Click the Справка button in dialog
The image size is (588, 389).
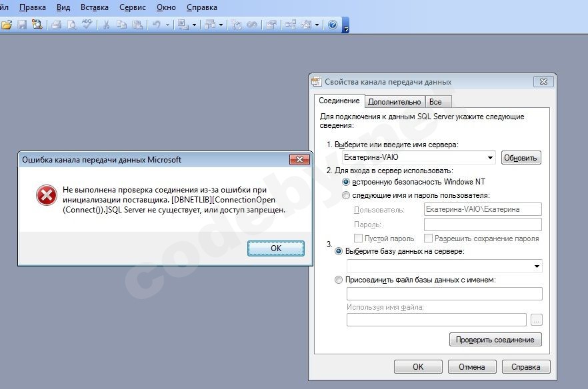[526, 367]
